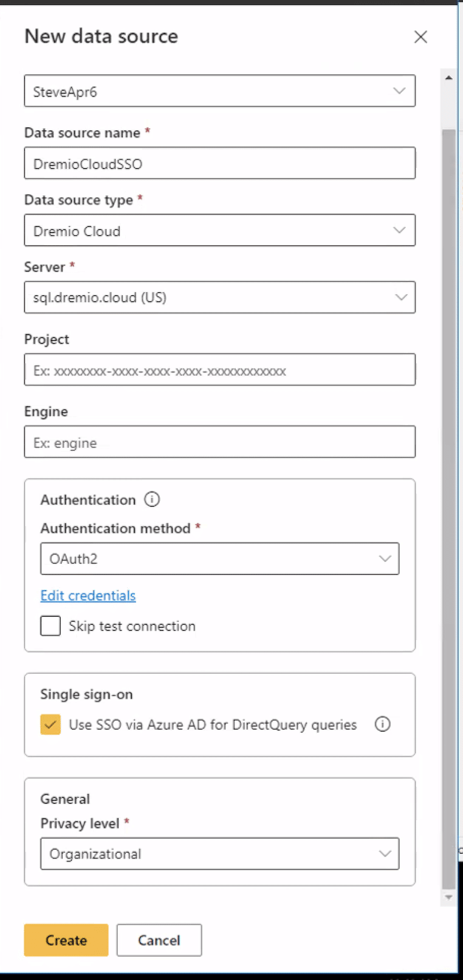Click the chevron on the SteveApr6 gateway selector
The height and width of the screenshot is (980, 463).
click(x=399, y=90)
